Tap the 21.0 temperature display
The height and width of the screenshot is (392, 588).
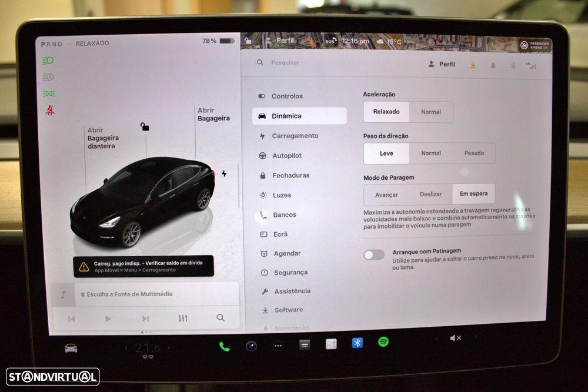click(x=148, y=349)
